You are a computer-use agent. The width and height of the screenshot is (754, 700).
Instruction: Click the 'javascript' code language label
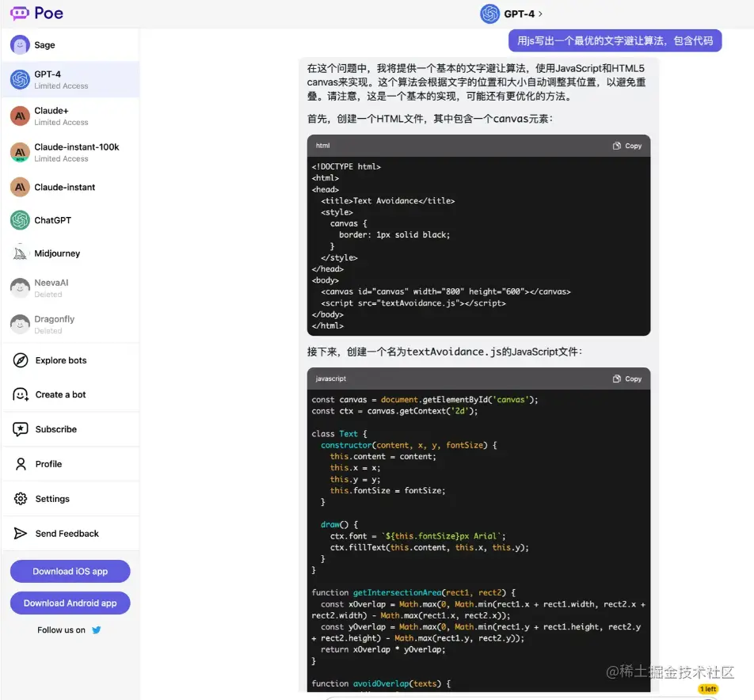tap(331, 379)
